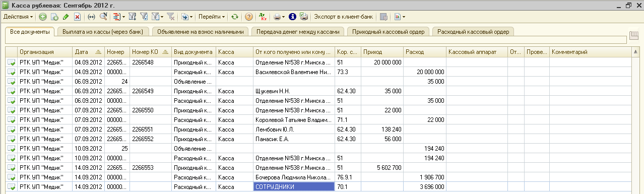Sort by Номер КО column header
The width and height of the screenshot is (644, 194).
pos(150,52)
